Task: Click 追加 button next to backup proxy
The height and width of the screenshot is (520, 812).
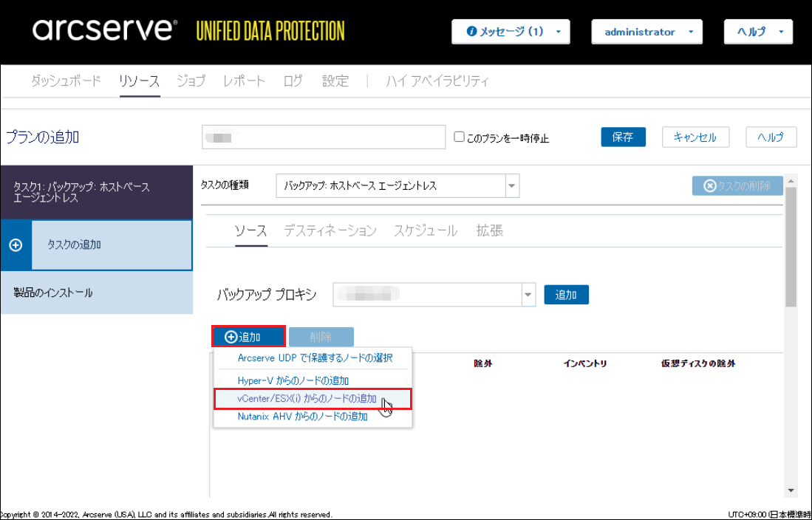Action: click(x=566, y=295)
